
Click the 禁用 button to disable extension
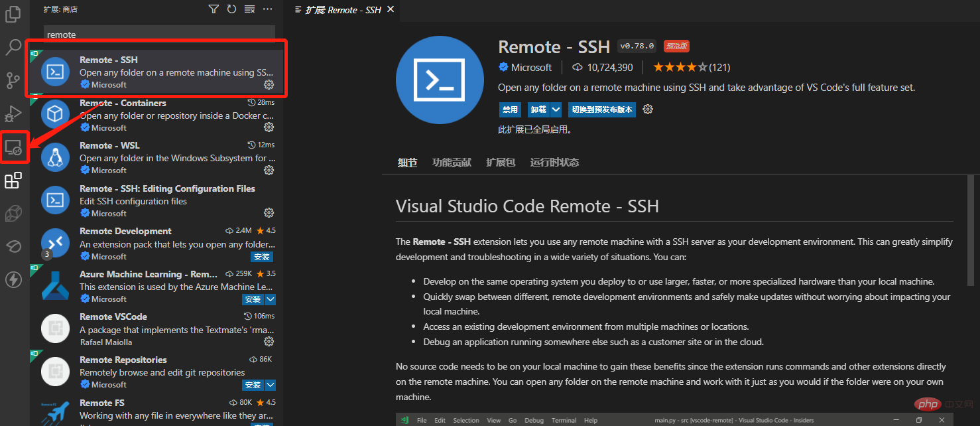click(x=510, y=109)
